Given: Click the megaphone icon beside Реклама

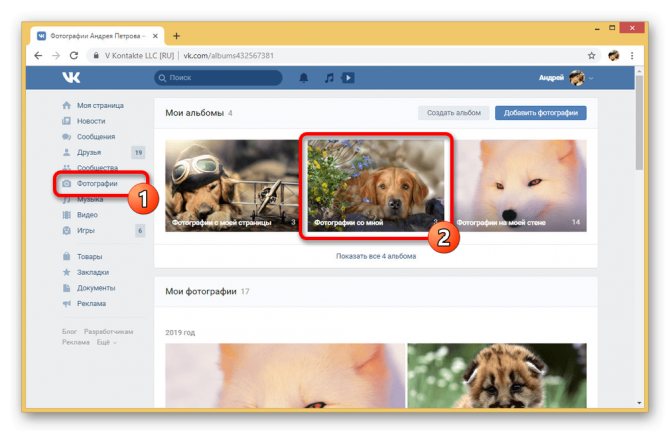Looking at the screenshot, I should point(66,303).
